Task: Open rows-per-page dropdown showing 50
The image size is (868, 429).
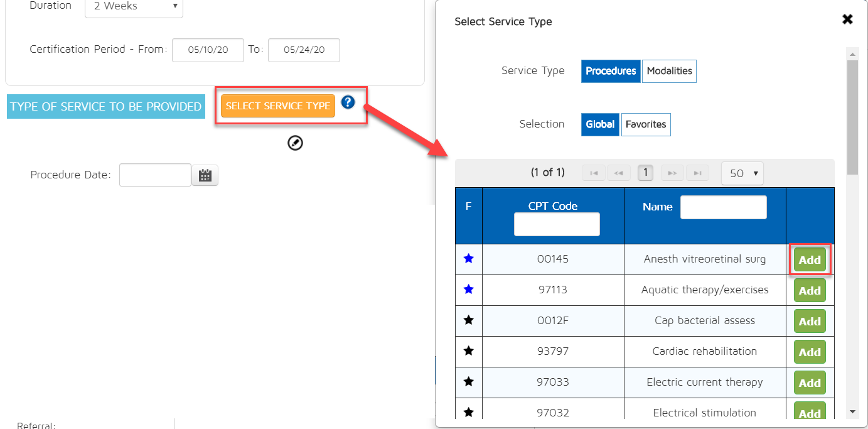Action: [x=742, y=173]
